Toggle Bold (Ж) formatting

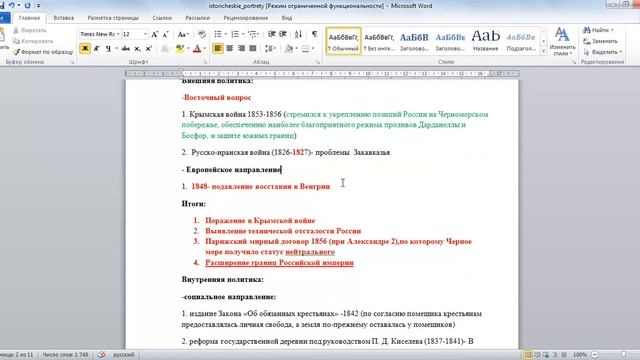pos(85,49)
